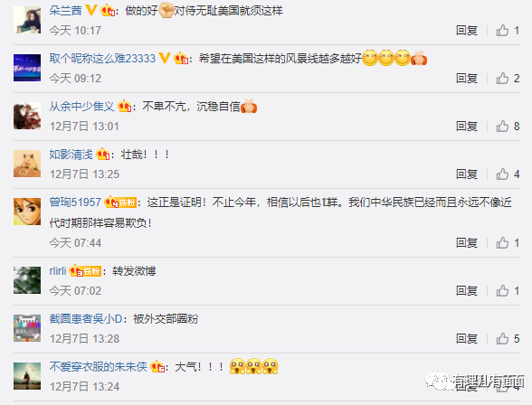Click 回复 on 从余中少隹义's comment

[467, 126]
